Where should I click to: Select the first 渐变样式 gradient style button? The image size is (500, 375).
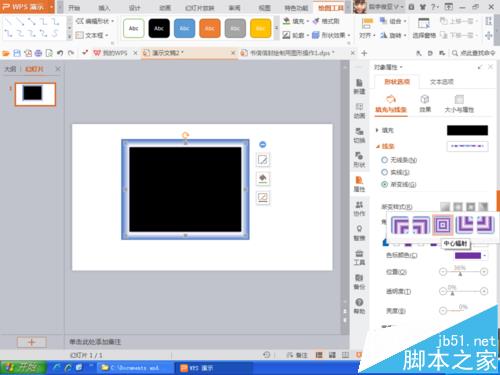pos(445,207)
